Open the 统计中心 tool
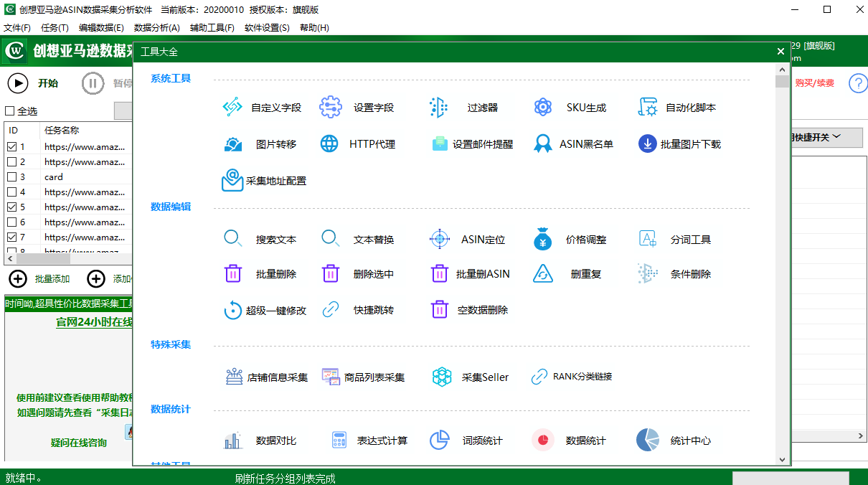868x485 pixels. [x=674, y=441]
